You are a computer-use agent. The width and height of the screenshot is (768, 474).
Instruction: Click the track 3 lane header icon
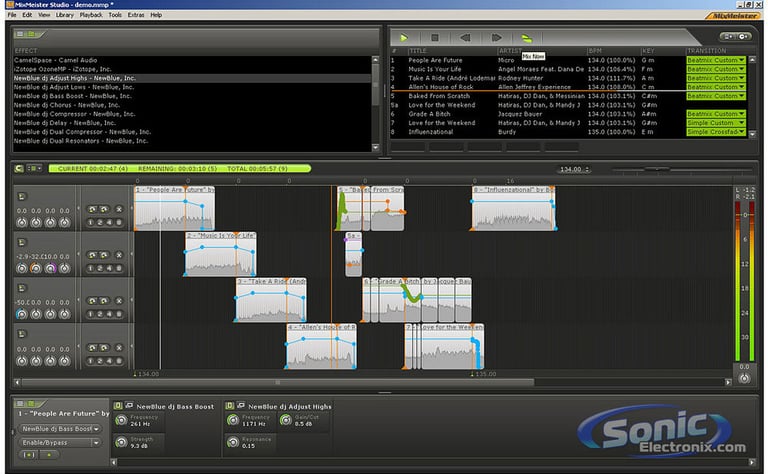22,288
